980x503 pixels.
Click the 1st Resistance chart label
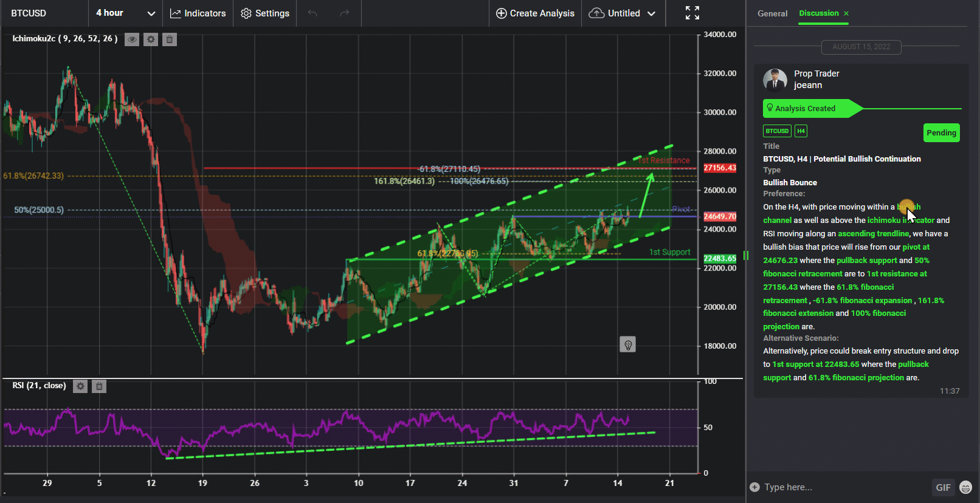coord(664,160)
